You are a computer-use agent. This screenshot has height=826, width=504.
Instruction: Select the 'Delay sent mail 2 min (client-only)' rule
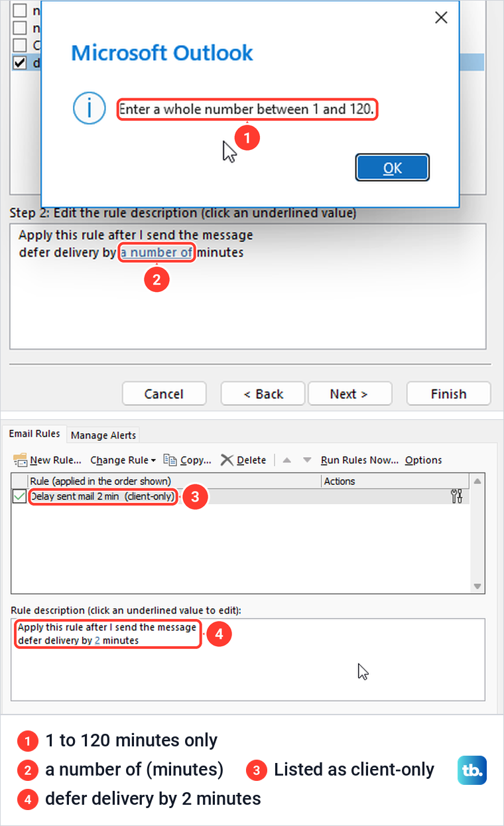(241, 496)
